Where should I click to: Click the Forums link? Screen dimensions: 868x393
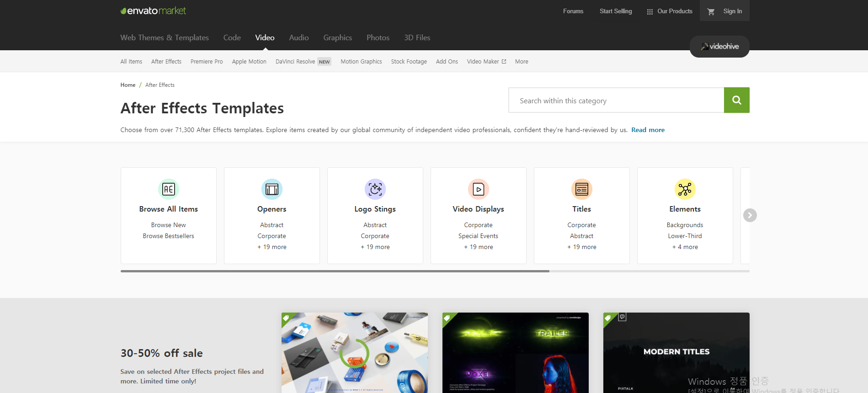pos(573,11)
